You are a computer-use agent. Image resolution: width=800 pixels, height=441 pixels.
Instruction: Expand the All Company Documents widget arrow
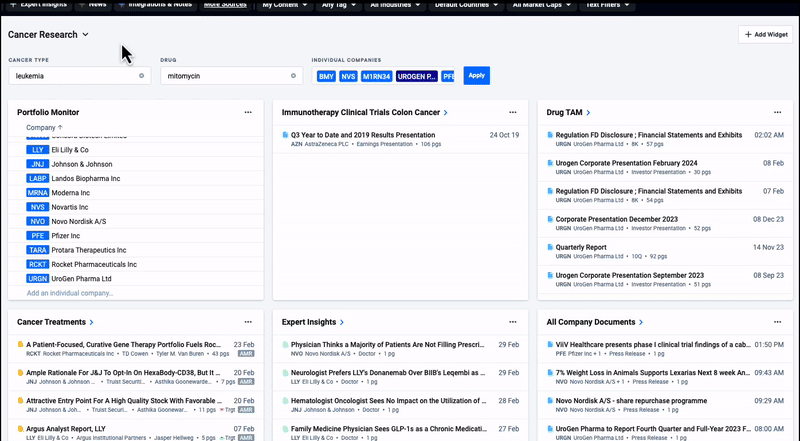(641, 323)
